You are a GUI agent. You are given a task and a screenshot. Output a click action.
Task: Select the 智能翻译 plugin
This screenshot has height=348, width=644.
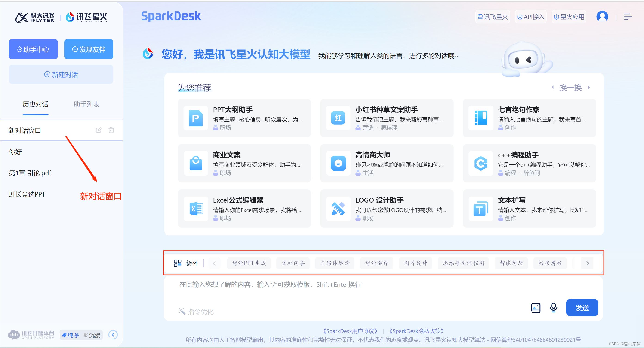coord(376,263)
